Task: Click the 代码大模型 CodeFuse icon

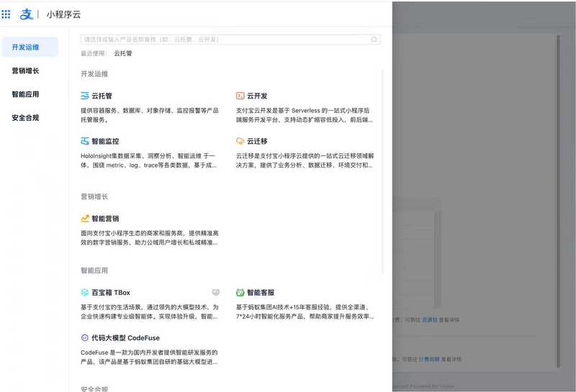Action: (x=85, y=337)
